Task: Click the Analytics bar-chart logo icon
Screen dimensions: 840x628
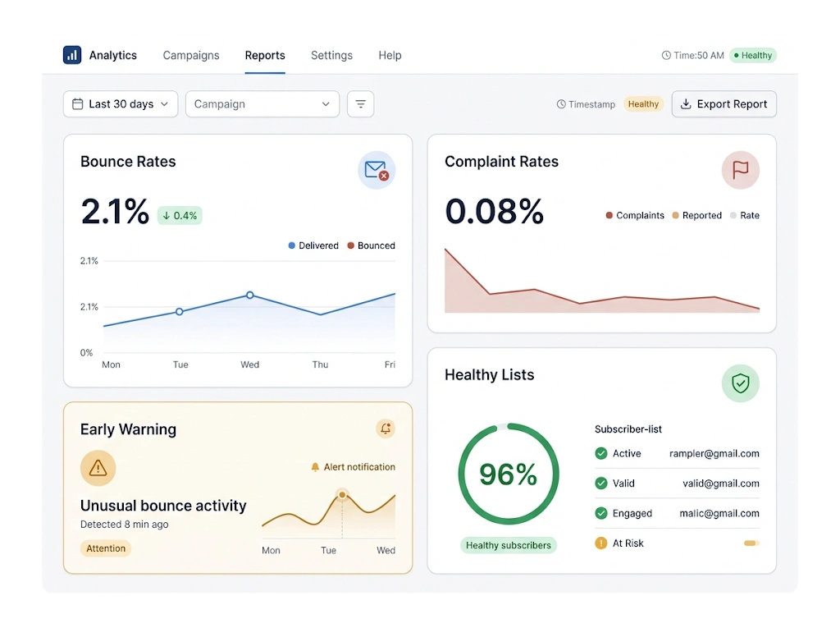Action: tap(72, 55)
